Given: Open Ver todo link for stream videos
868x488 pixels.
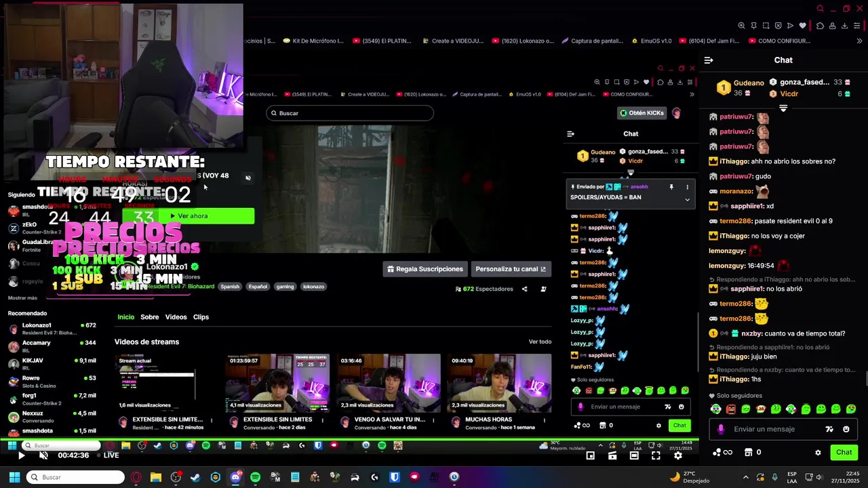Looking at the screenshot, I should coord(540,342).
